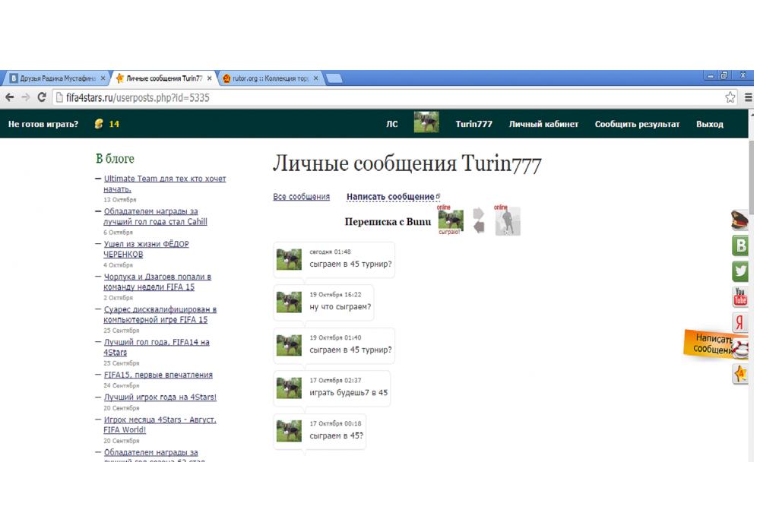Go back with browser back arrow

10,97
